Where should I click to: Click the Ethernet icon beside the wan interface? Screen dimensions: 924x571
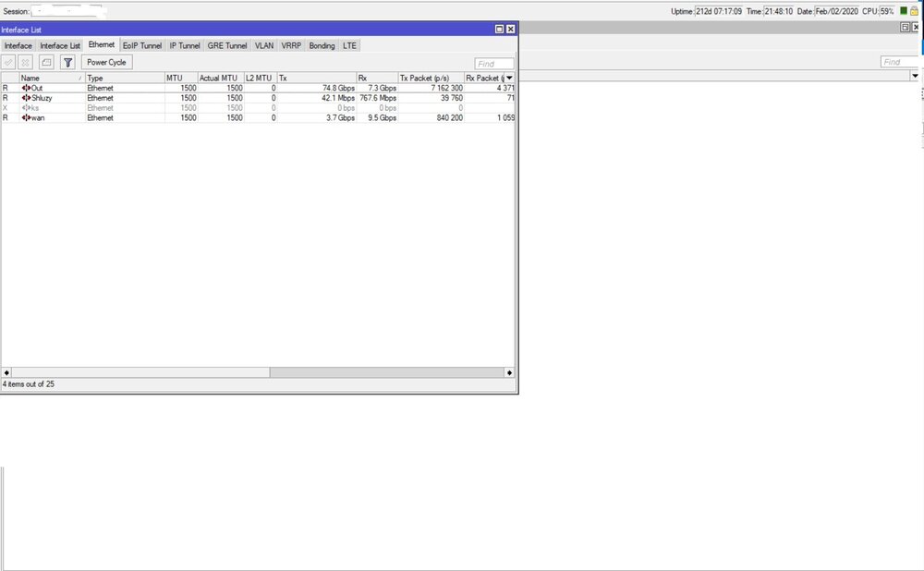25,117
